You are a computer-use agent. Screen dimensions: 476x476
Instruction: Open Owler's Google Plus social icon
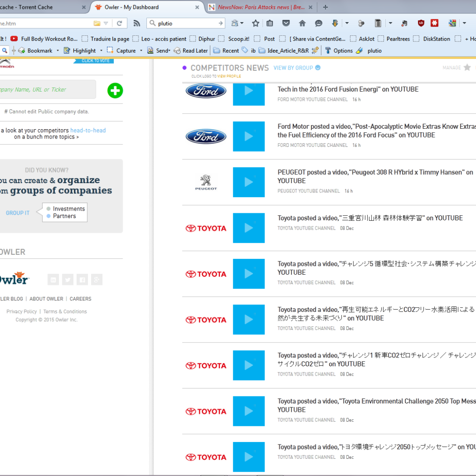coord(97,279)
